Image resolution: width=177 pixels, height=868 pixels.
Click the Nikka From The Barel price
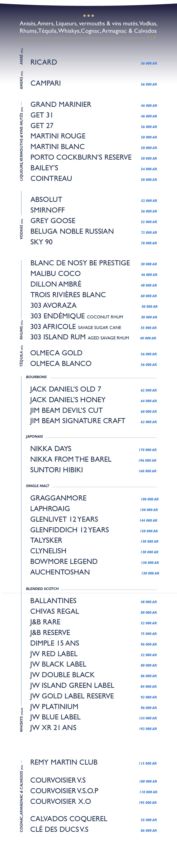pos(147,461)
